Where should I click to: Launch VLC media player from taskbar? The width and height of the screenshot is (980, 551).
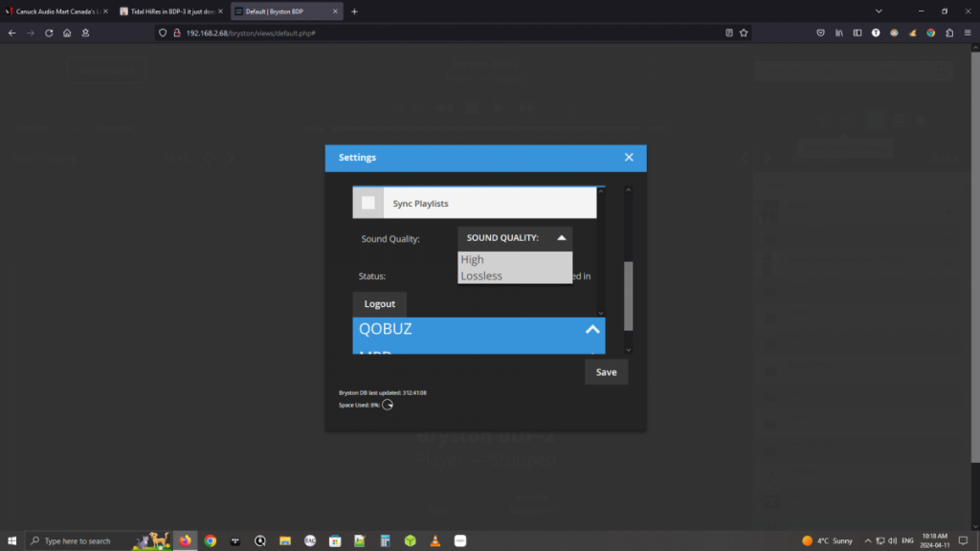tap(435, 541)
